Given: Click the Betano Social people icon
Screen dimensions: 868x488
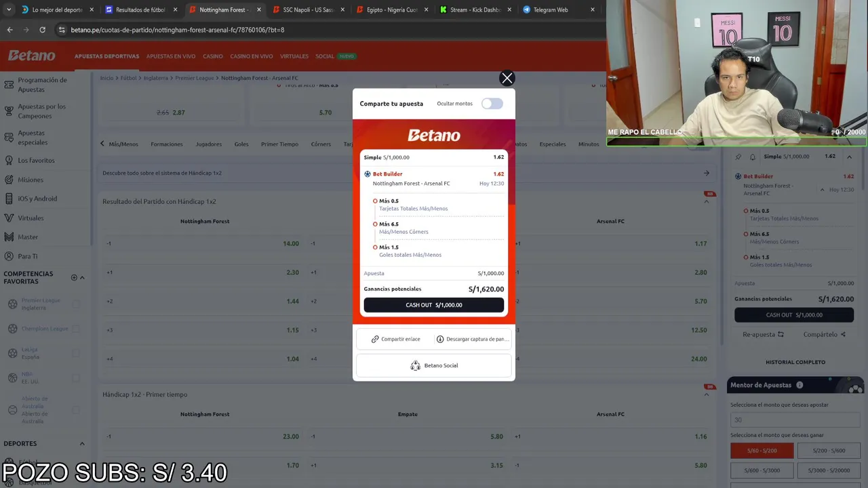Looking at the screenshot, I should pos(415,365).
